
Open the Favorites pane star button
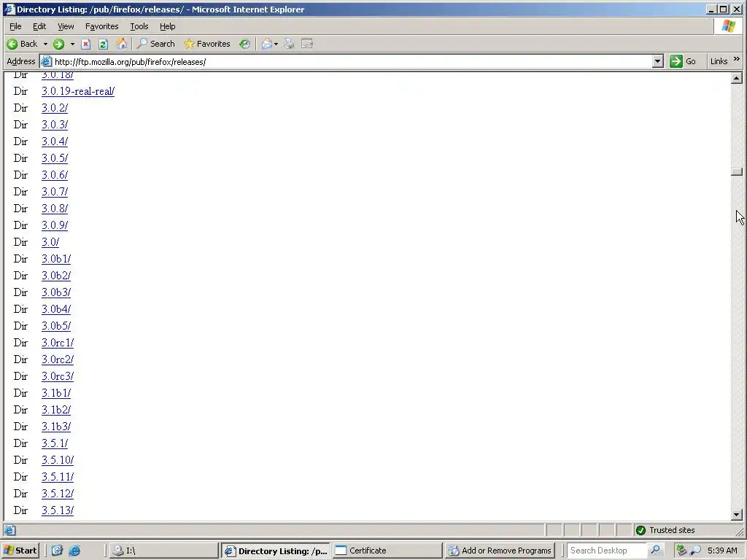(206, 44)
